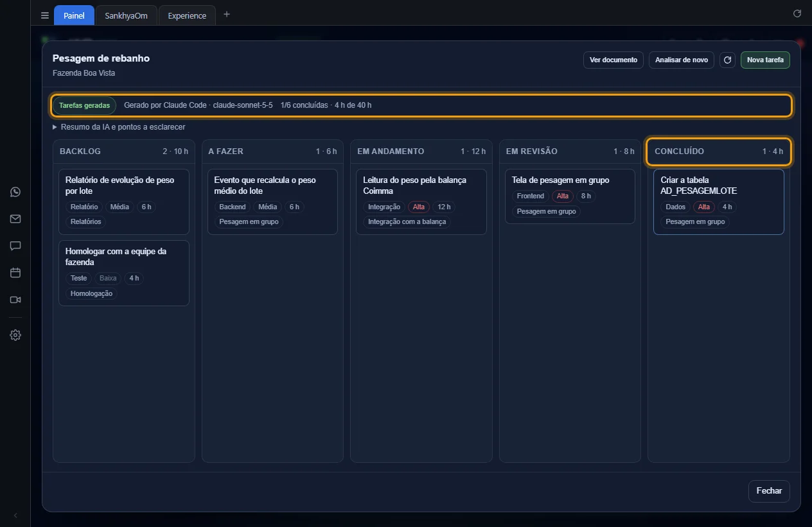
Task: Click the Dados tag
Action: tap(676, 207)
